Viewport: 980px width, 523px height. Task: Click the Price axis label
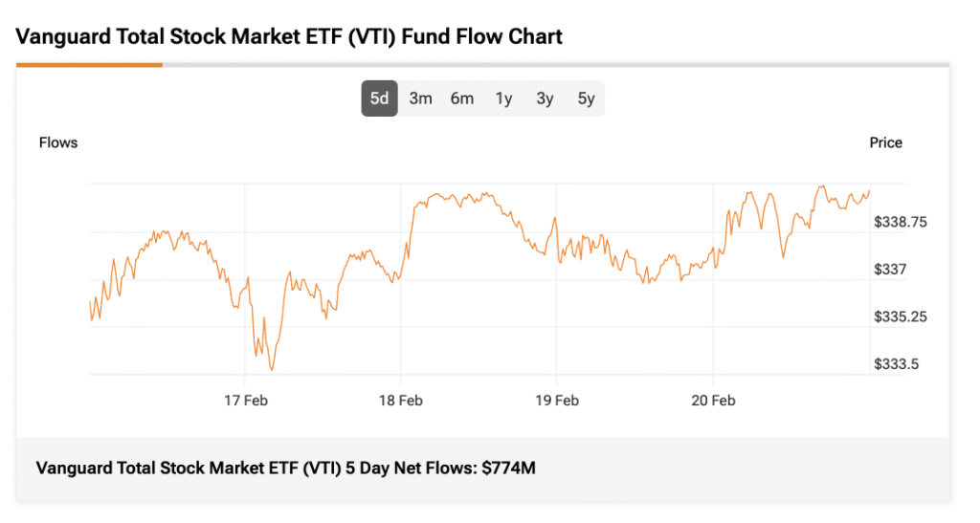pos(885,142)
